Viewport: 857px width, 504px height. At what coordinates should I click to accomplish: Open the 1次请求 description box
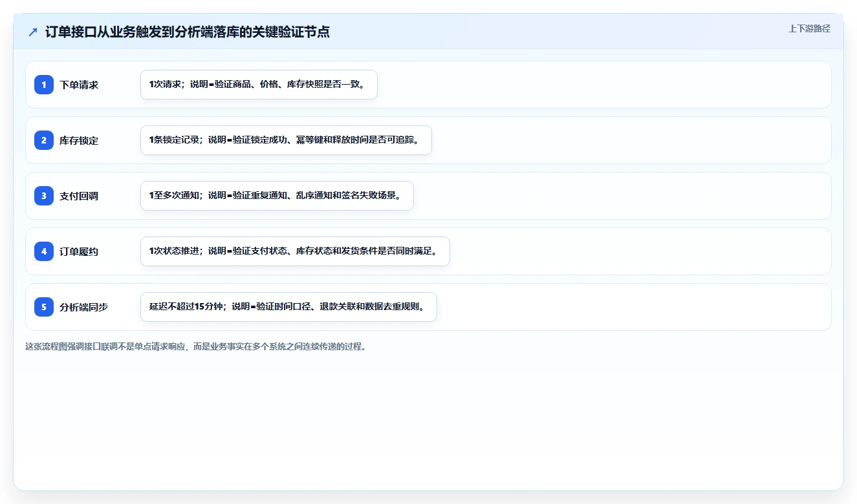pyautogui.click(x=259, y=85)
